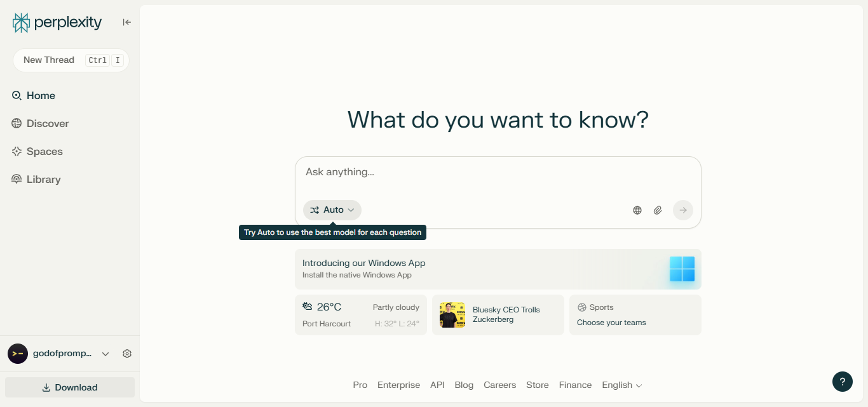This screenshot has width=868, height=407.
Task: Start a New Thread
Action: pos(70,60)
